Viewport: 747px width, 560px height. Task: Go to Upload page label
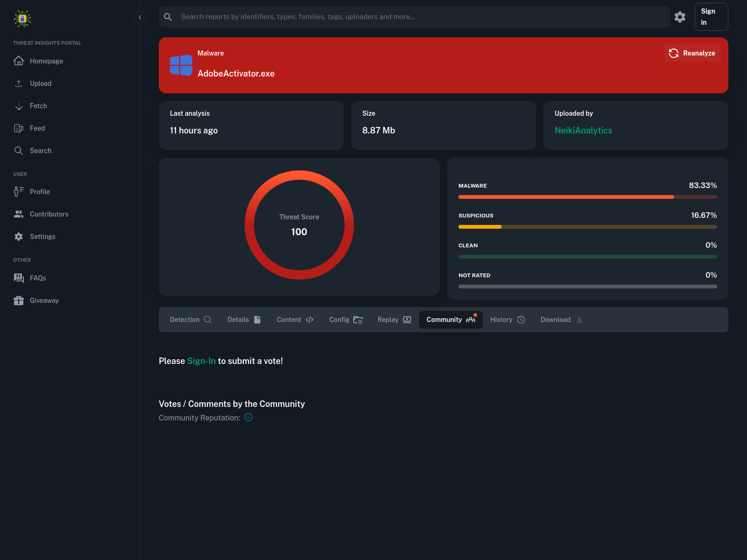tap(41, 84)
